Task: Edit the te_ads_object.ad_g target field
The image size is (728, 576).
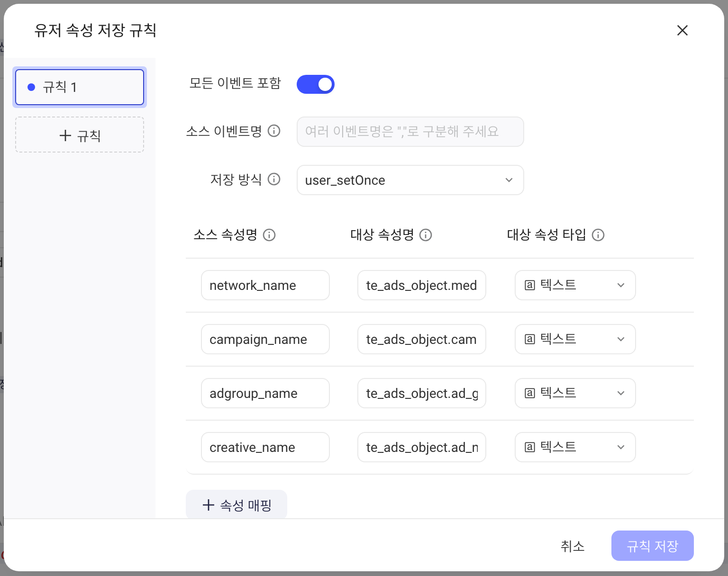Action: tap(422, 393)
